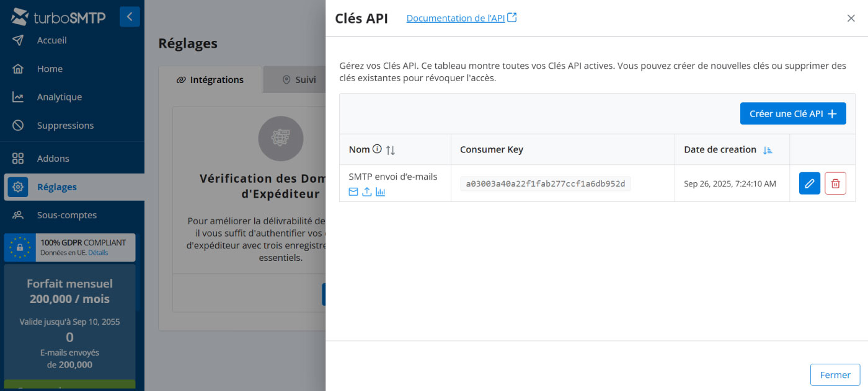Click Créer une Clé API button
The image size is (868, 391).
pos(793,113)
